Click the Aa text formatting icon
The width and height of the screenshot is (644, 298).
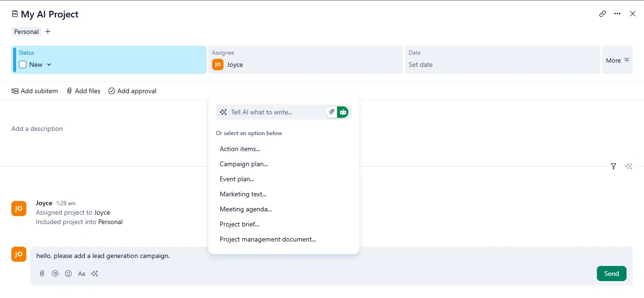82,274
